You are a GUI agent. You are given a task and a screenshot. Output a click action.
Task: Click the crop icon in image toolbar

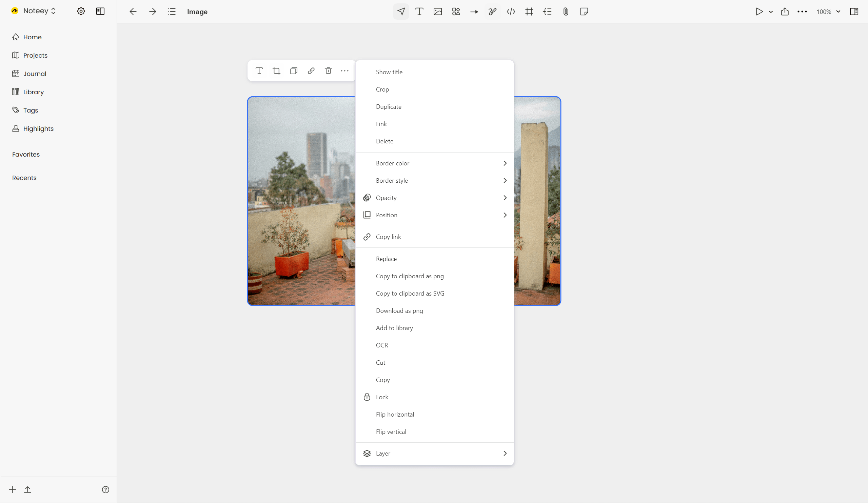pos(276,71)
